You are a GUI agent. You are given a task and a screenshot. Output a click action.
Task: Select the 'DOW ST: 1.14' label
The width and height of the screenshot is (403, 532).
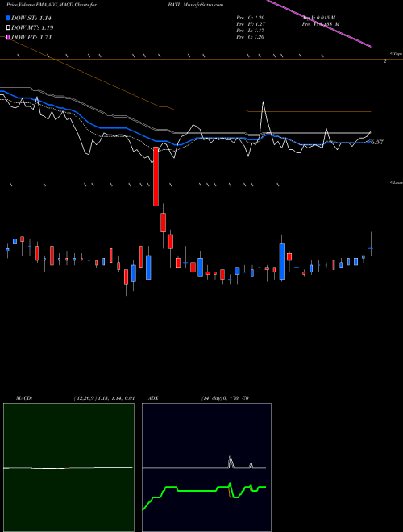(31, 19)
